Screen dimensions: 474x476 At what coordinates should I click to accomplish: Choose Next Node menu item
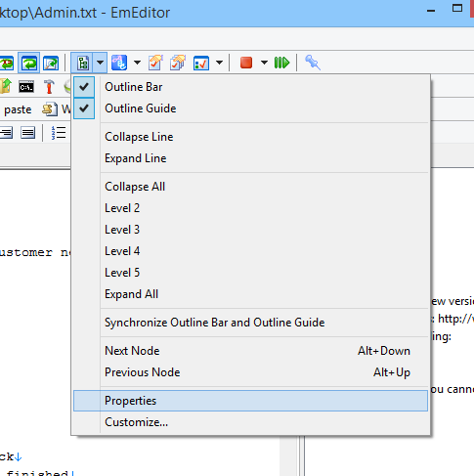pos(250,351)
